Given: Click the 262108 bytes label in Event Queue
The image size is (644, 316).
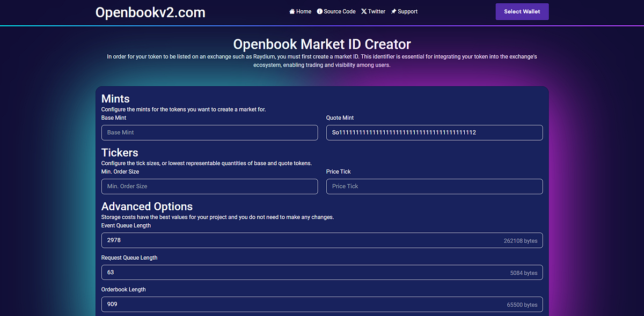Looking at the screenshot, I should [521, 240].
